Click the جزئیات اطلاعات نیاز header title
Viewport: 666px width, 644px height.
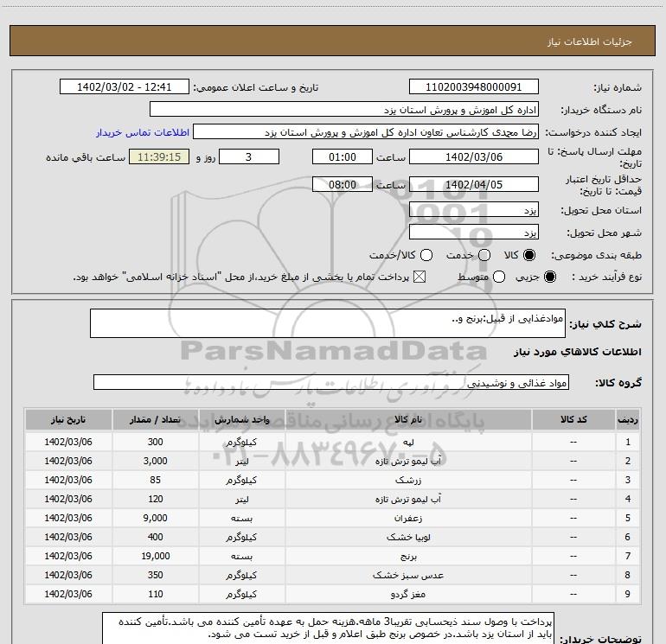pyautogui.click(x=589, y=41)
